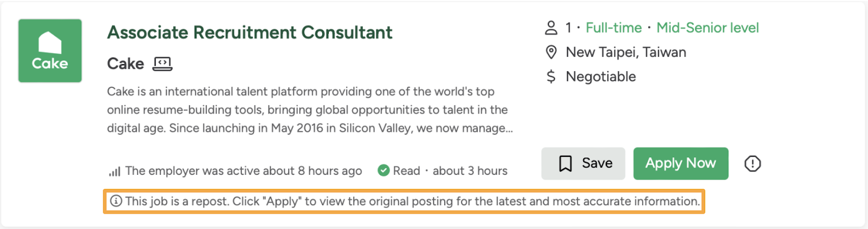The width and height of the screenshot is (868, 229).
Task: Click the signal bars employer activity icon
Action: (114, 171)
